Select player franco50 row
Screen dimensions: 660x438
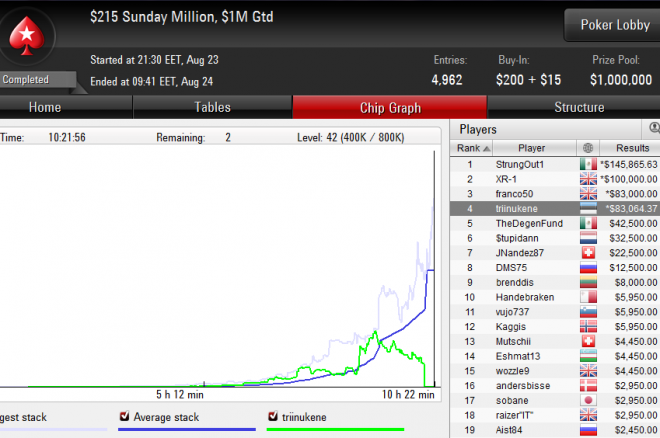coord(555,194)
